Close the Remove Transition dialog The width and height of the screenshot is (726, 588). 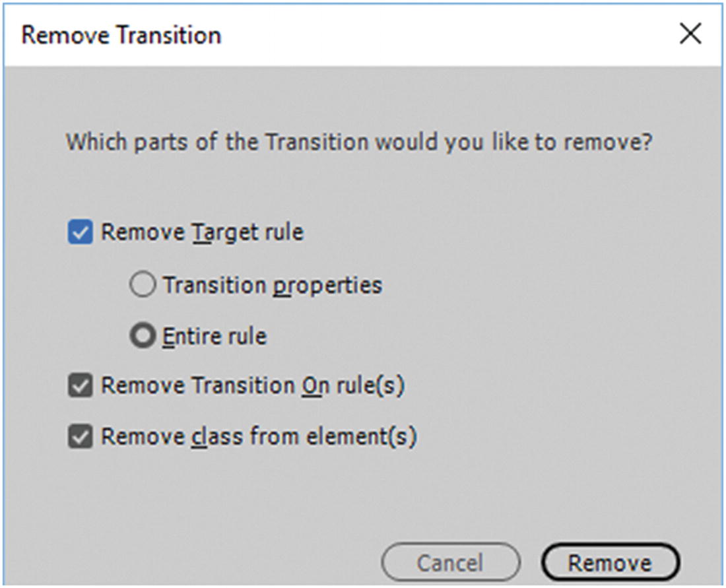point(690,34)
